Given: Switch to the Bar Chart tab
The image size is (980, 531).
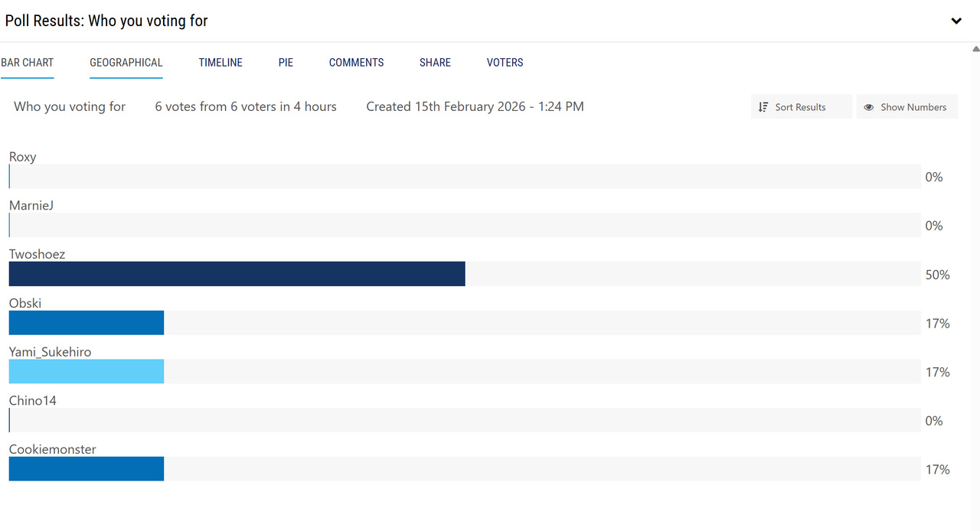Looking at the screenshot, I should (x=27, y=63).
